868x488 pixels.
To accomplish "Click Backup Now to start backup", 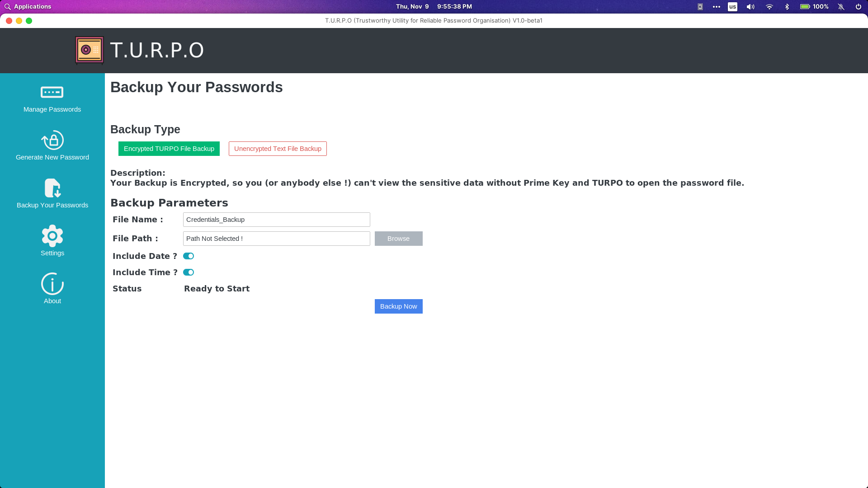I will tap(398, 305).
